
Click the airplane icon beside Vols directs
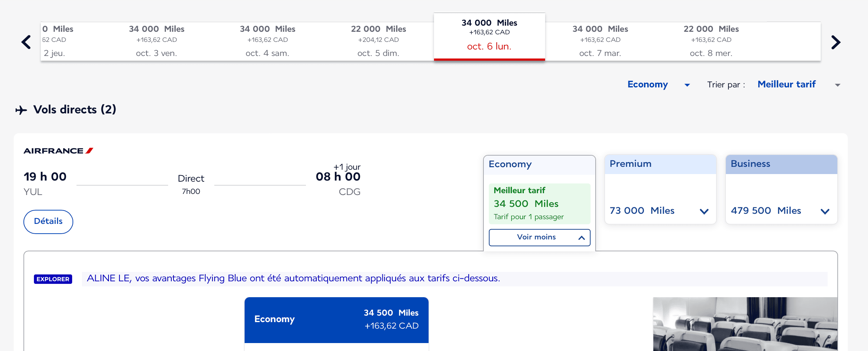click(21, 110)
